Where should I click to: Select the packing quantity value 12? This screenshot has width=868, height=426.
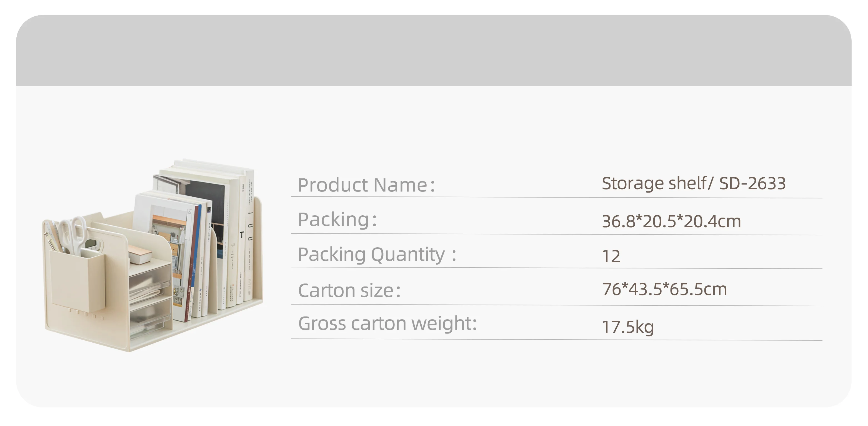pos(611,256)
